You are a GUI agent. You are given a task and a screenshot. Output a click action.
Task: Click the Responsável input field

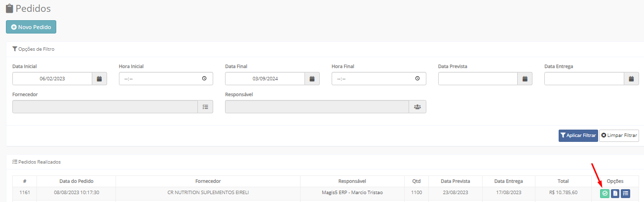tap(317, 106)
